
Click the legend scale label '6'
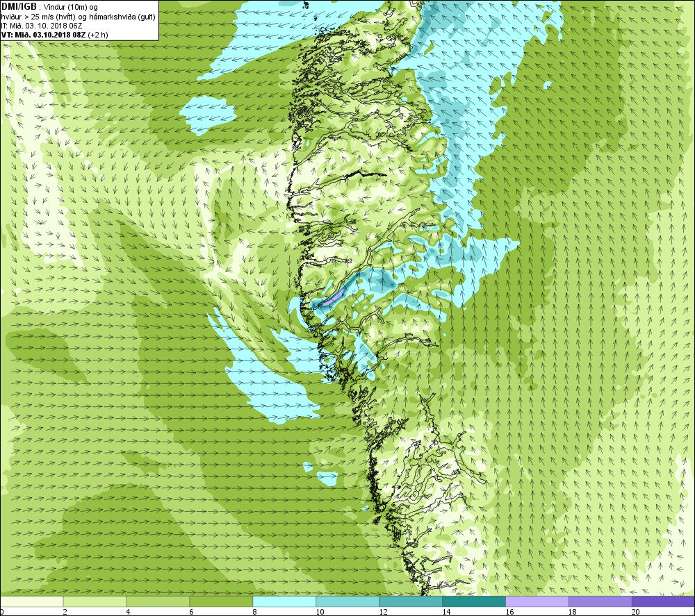tap(192, 612)
